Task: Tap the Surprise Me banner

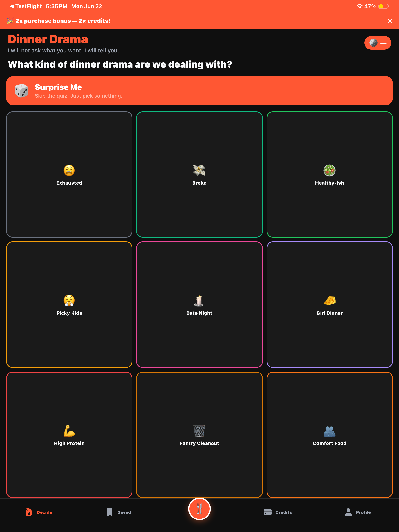Action: [x=199, y=91]
